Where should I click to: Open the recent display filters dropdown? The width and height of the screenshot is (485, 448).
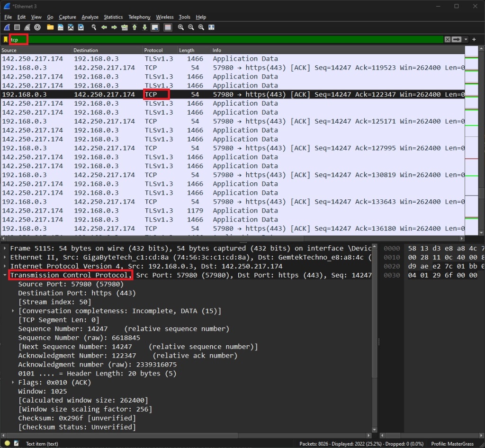pos(466,39)
